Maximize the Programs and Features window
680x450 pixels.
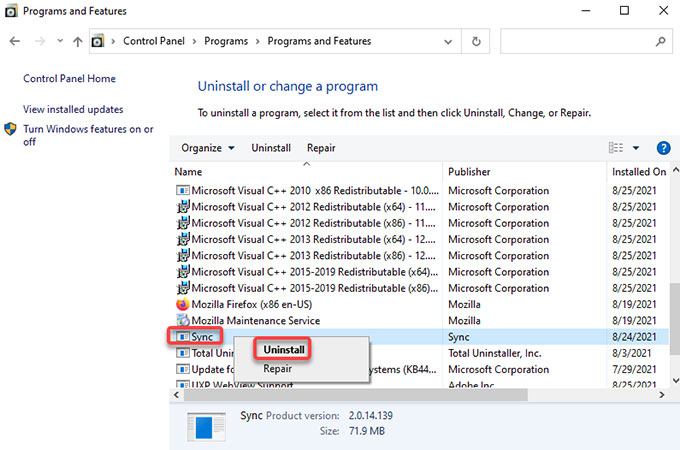(x=624, y=10)
